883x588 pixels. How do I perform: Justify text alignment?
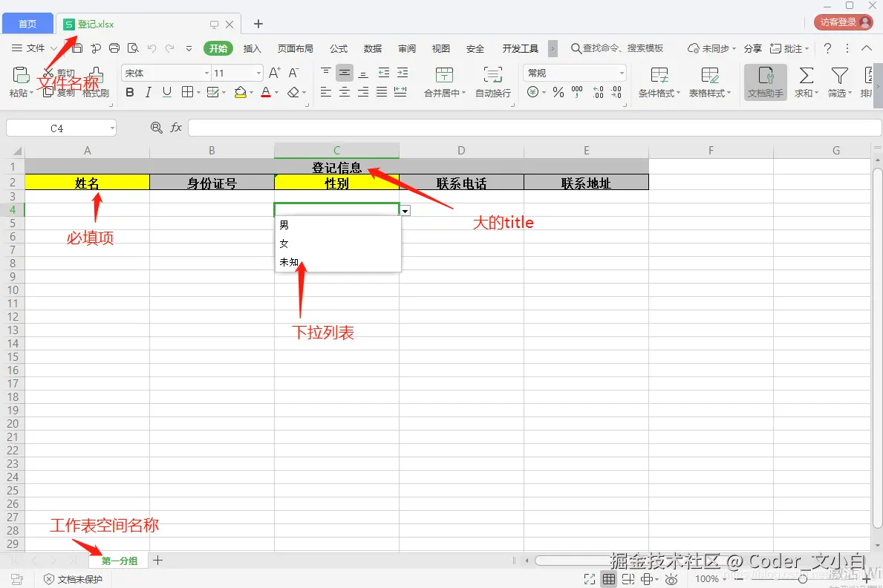coord(382,92)
